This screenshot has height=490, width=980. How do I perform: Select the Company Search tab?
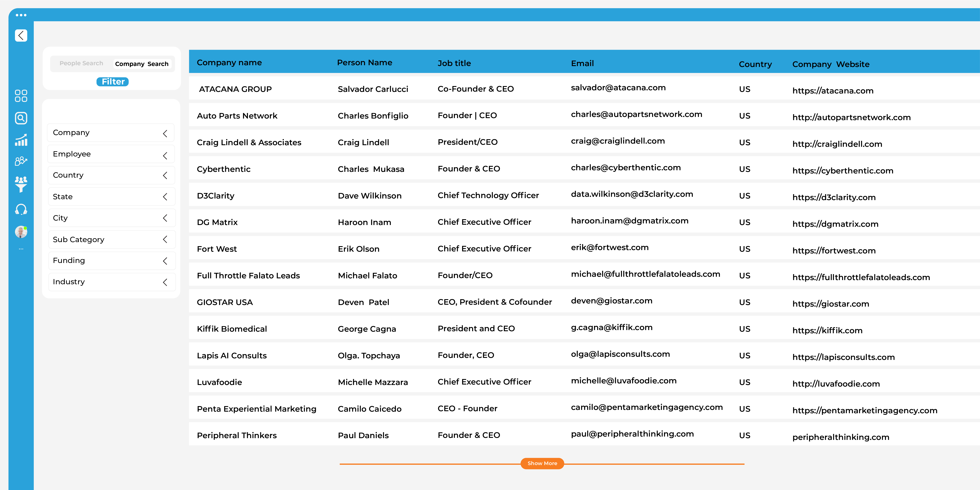click(142, 64)
